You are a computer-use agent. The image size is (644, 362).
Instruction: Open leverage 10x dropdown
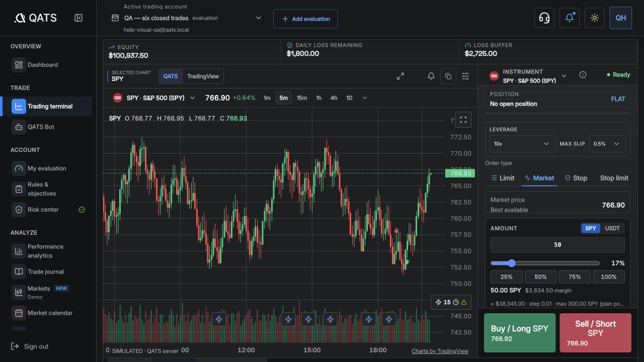point(522,144)
